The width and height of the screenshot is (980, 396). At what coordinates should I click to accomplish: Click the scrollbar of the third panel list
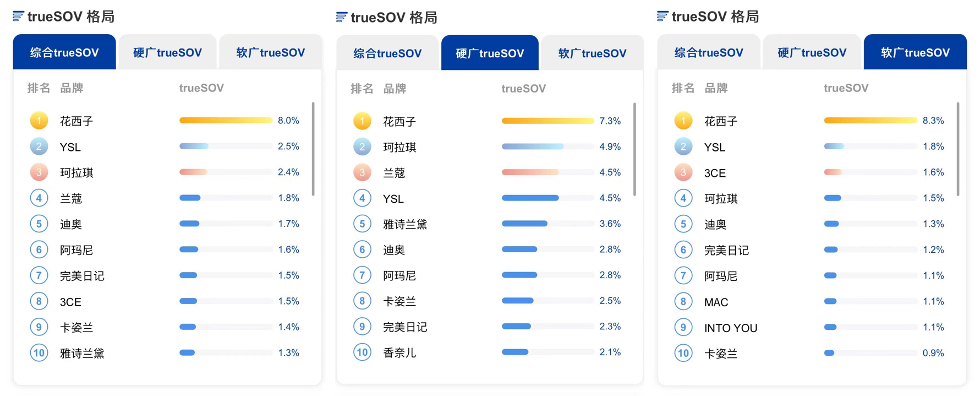click(x=957, y=149)
